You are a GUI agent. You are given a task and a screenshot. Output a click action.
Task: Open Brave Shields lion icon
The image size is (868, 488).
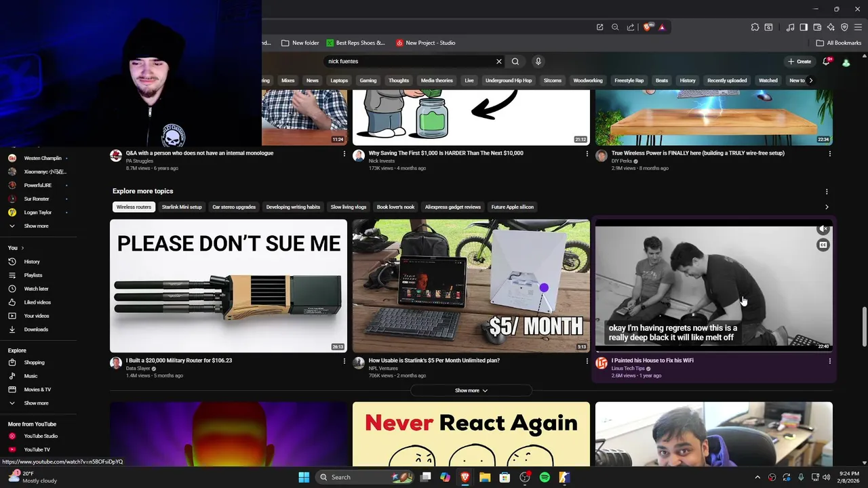[x=647, y=27]
